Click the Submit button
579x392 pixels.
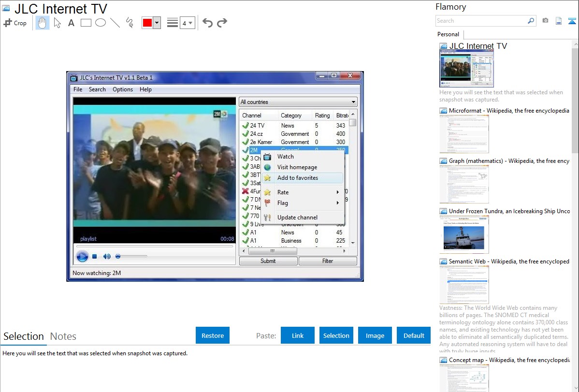coord(268,261)
